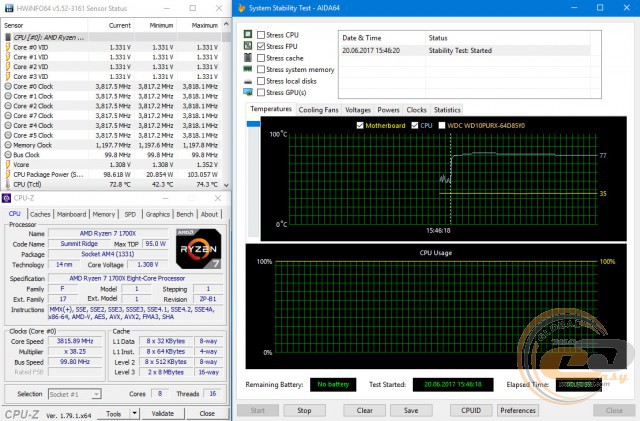Open the Mainboard tab in CPU-Z
The height and width of the screenshot is (421, 640).
71,214
